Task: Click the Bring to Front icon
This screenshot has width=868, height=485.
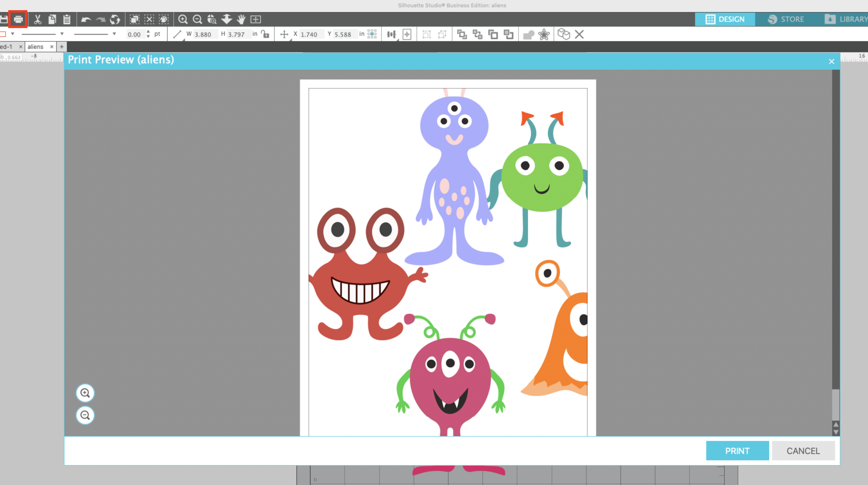Action: click(x=462, y=34)
